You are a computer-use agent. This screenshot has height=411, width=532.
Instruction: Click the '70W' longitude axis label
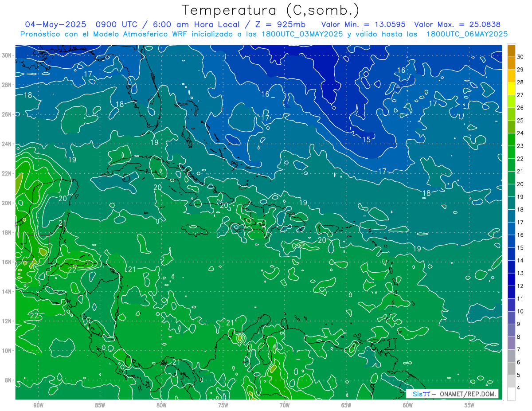coord(285,405)
